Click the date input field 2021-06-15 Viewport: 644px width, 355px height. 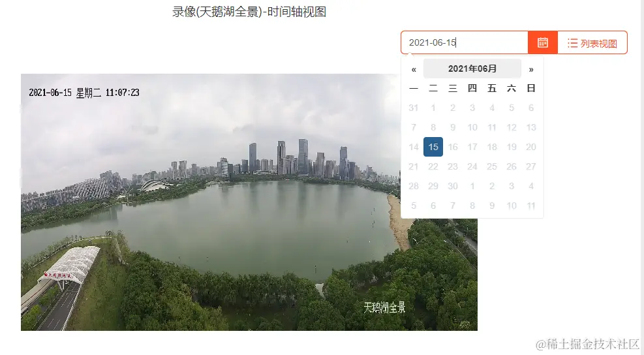tap(465, 42)
